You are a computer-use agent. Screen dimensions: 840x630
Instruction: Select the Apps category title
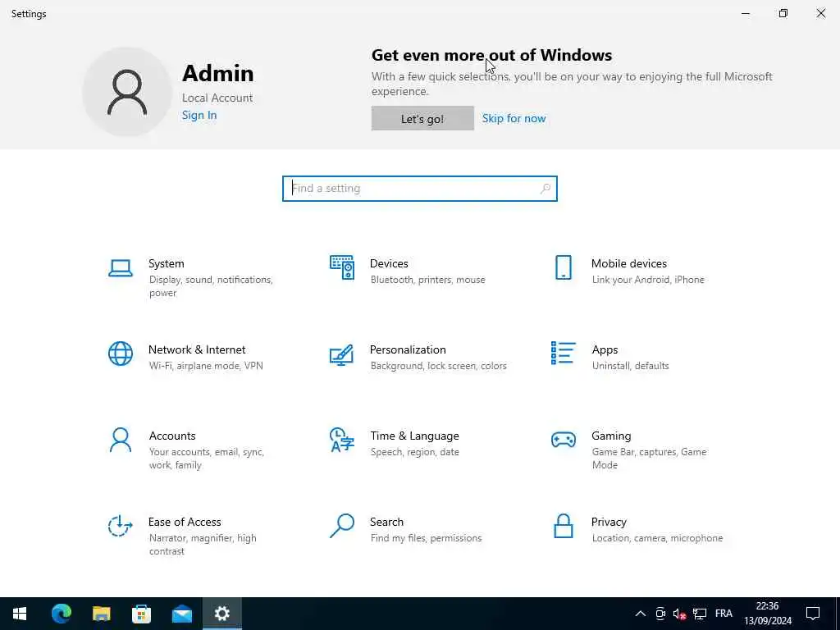coord(605,349)
